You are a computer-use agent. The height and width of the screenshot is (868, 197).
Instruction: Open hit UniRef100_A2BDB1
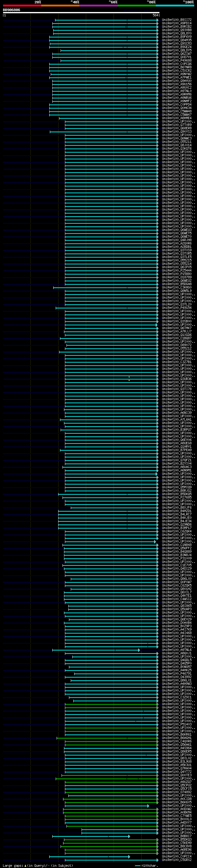(x=176, y=247)
